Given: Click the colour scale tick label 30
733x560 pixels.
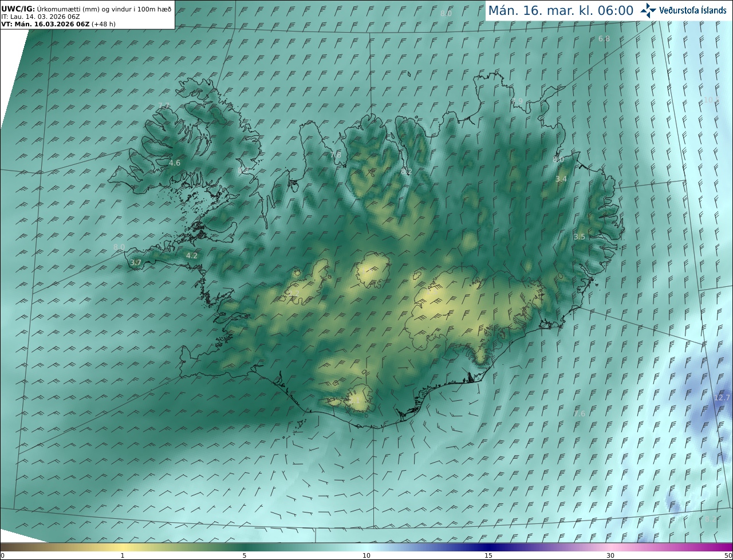Looking at the screenshot, I should (x=610, y=555).
